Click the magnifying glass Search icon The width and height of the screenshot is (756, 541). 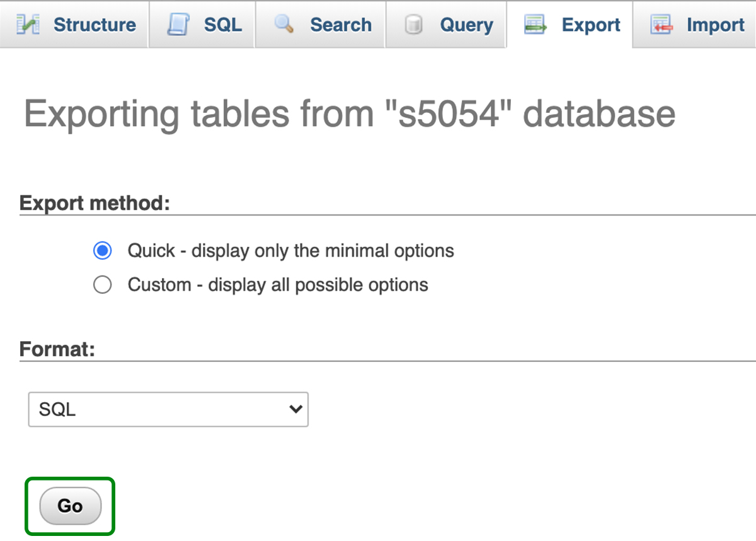(284, 24)
